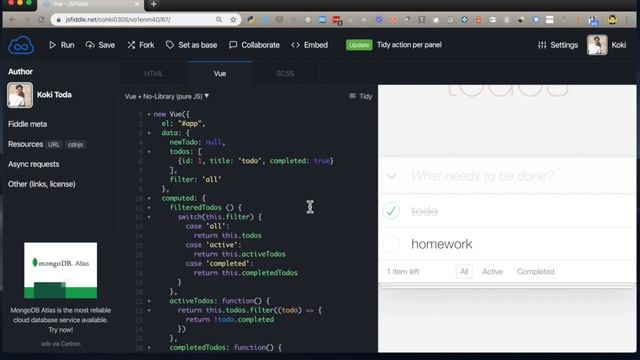Click the green Update badge

tap(359, 45)
